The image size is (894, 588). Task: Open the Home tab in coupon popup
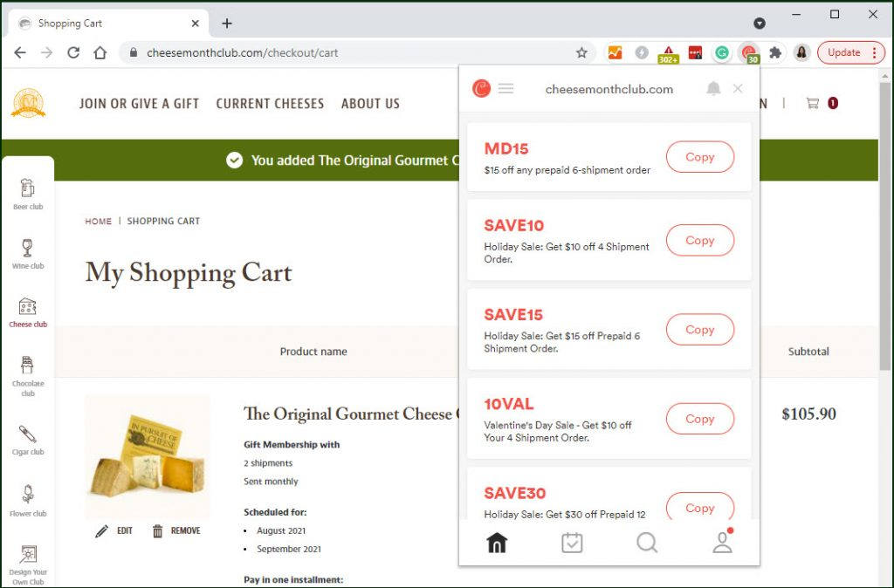click(x=497, y=543)
